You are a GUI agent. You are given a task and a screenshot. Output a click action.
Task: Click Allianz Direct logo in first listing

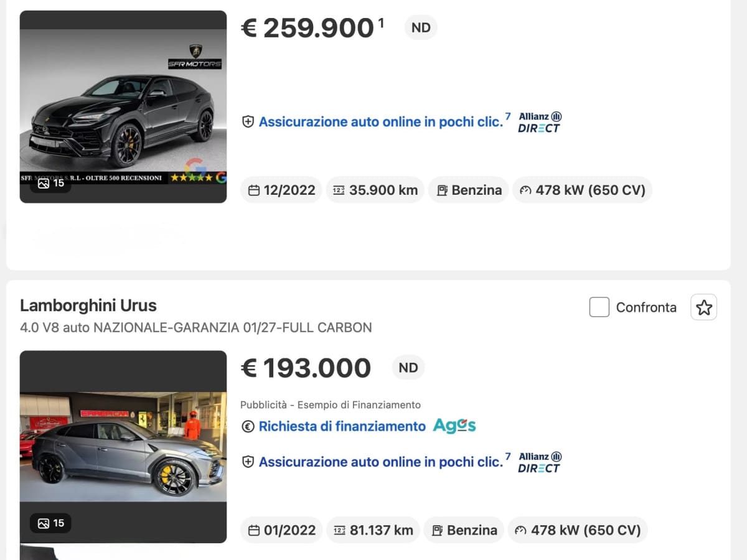tap(540, 122)
